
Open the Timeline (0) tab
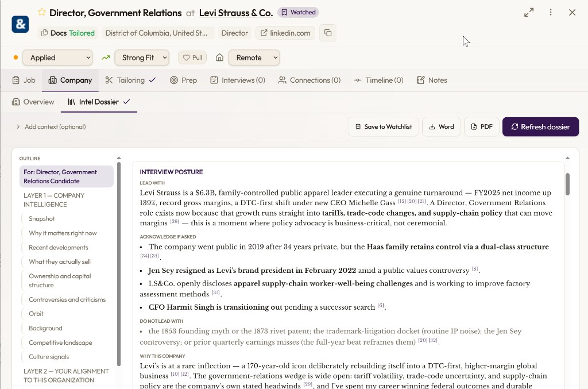379,80
